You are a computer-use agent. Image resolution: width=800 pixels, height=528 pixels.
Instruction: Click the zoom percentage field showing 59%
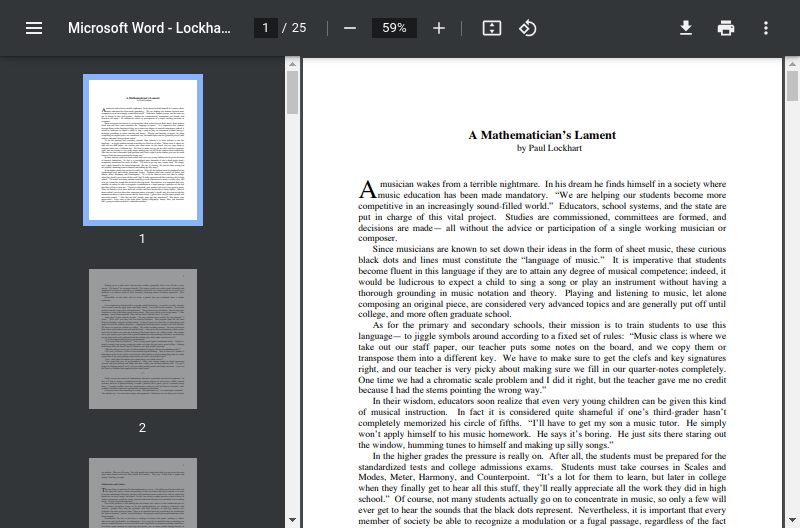pos(394,28)
